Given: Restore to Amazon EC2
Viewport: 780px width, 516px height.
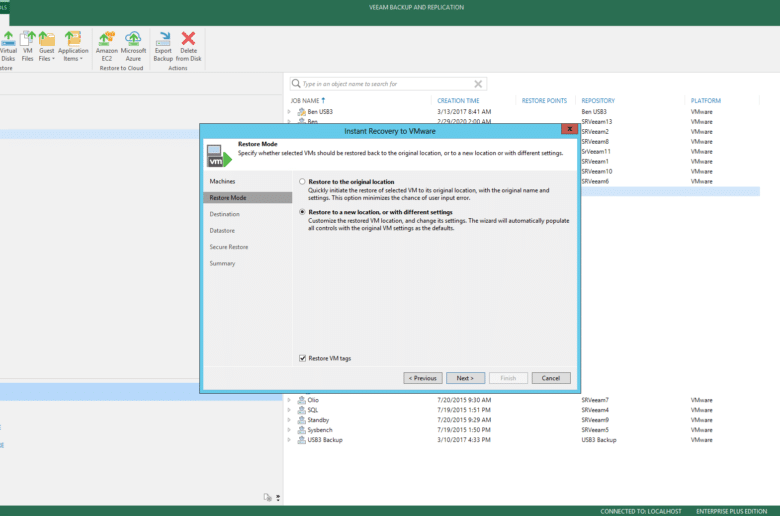Looking at the screenshot, I should pyautogui.click(x=106, y=46).
